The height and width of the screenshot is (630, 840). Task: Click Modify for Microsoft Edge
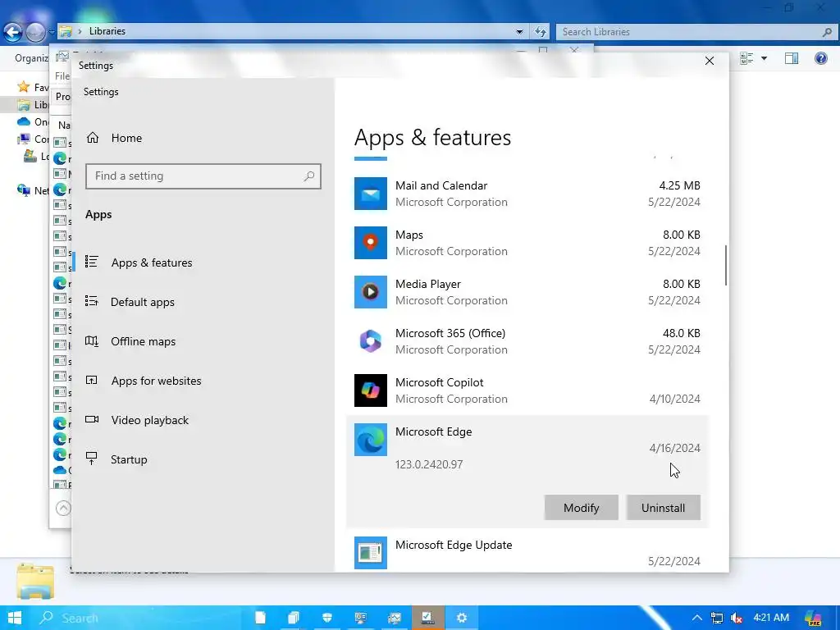(x=582, y=507)
